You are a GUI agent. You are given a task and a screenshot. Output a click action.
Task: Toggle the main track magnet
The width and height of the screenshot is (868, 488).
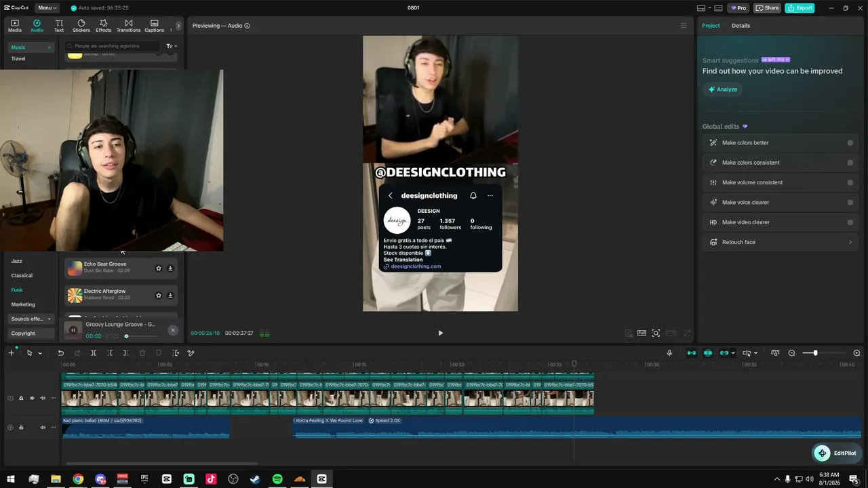click(x=692, y=353)
